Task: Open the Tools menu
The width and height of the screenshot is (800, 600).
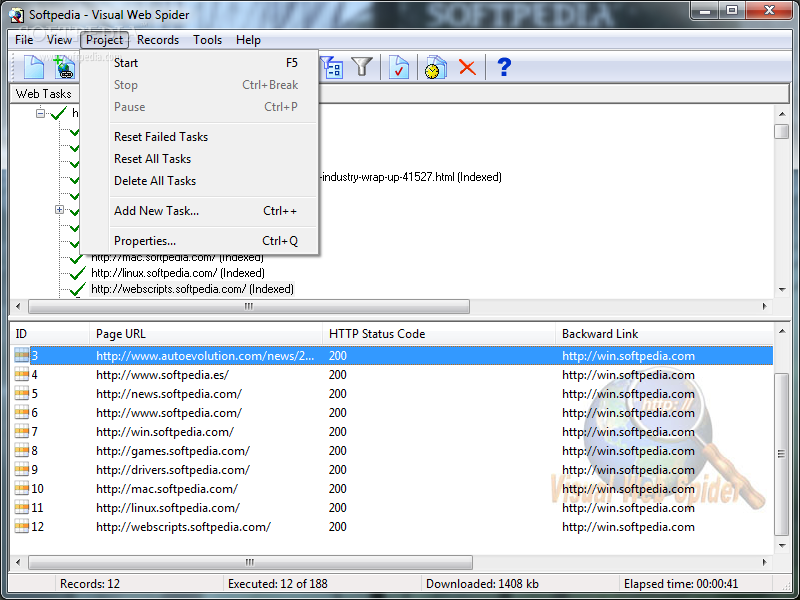Action: [207, 40]
